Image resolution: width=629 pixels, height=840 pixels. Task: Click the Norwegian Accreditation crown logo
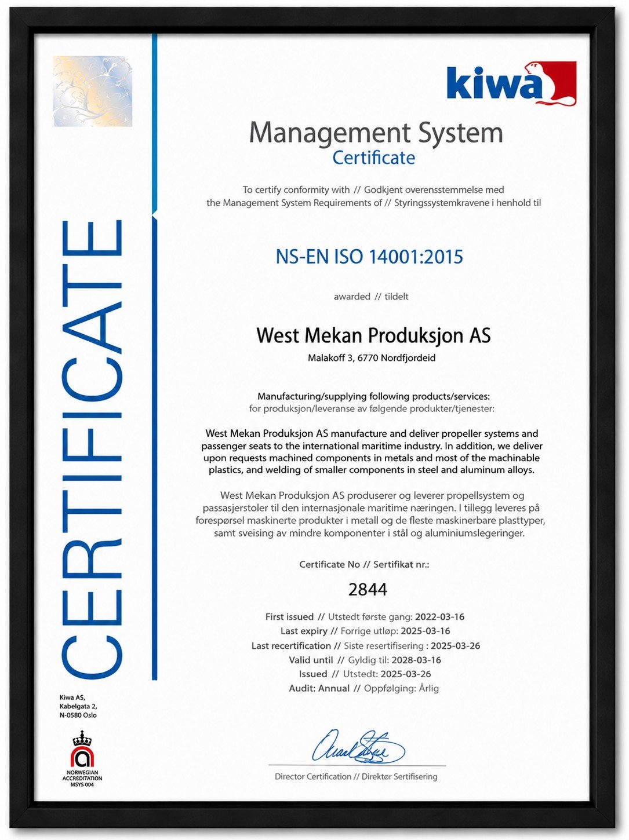(82, 748)
